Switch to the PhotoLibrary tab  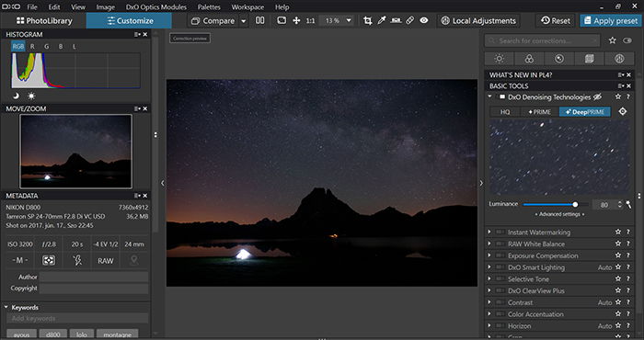pyautogui.click(x=44, y=20)
